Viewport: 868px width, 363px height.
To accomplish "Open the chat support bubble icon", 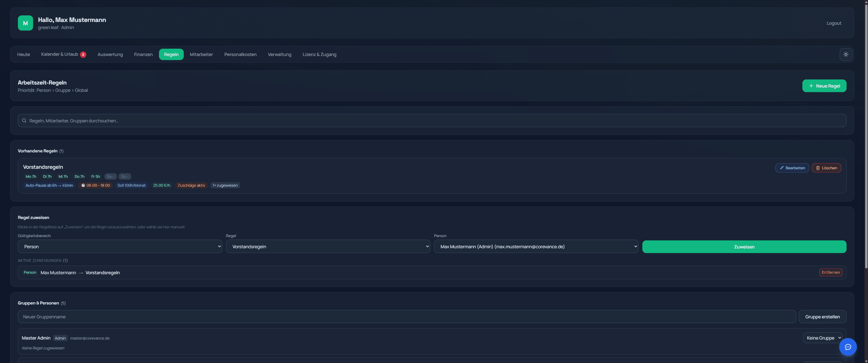I will pos(848,347).
